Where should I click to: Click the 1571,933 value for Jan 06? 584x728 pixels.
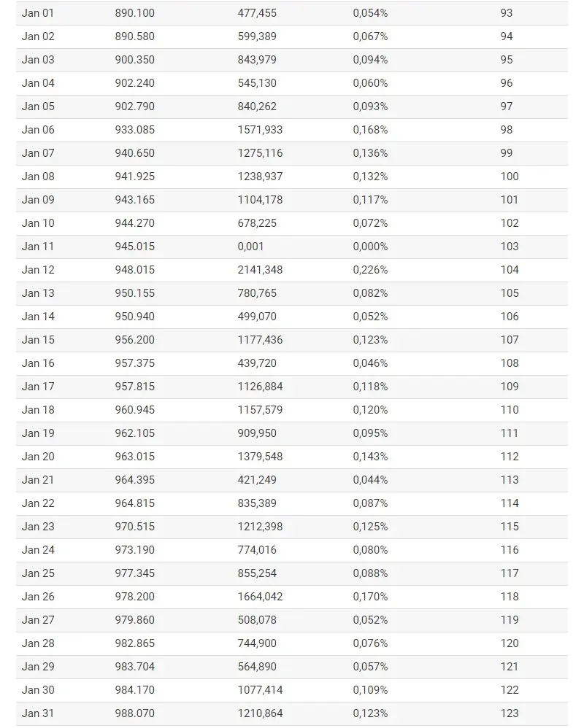click(260, 130)
